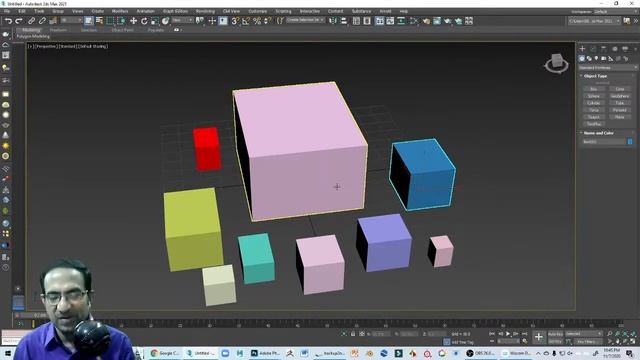Click the Cylinder primitive button
The height and width of the screenshot is (360, 640).
(x=594, y=103)
